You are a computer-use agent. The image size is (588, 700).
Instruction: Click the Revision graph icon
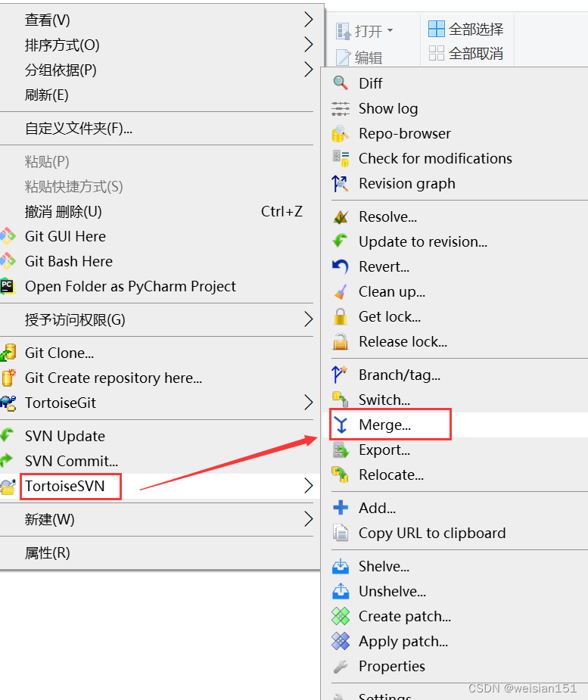coord(341,183)
